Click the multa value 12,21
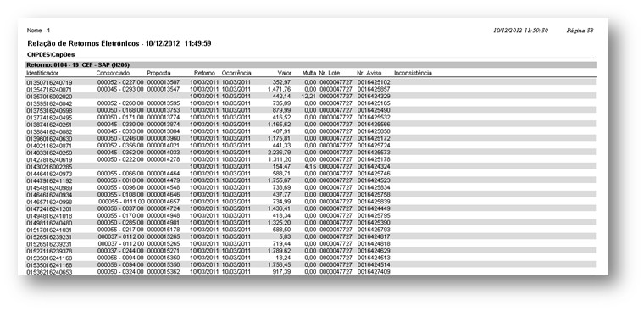The width and height of the screenshot is (644, 311). (x=308, y=96)
